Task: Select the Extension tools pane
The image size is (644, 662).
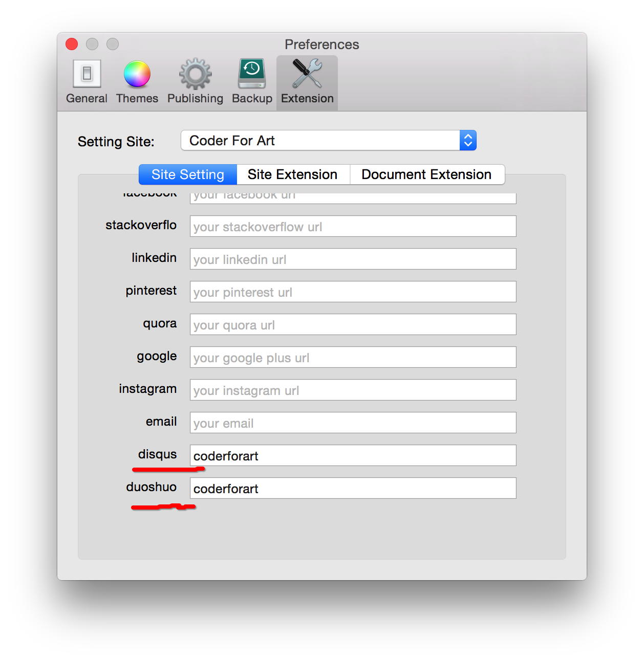Action: pyautogui.click(x=307, y=82)
